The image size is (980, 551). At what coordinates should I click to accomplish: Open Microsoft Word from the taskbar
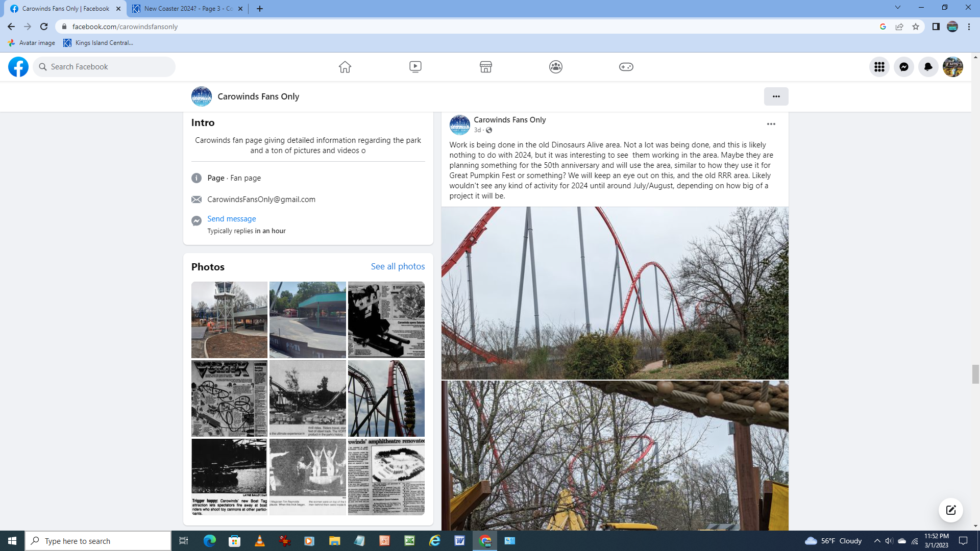click(x=460, y=541)
